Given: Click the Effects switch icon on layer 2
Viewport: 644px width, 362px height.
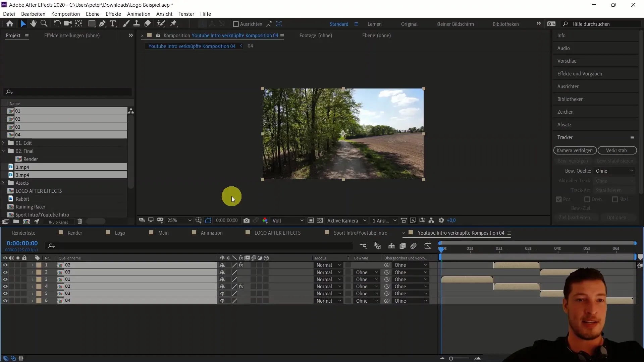Looking at the screenshot, I should click(x=241, y=272).
